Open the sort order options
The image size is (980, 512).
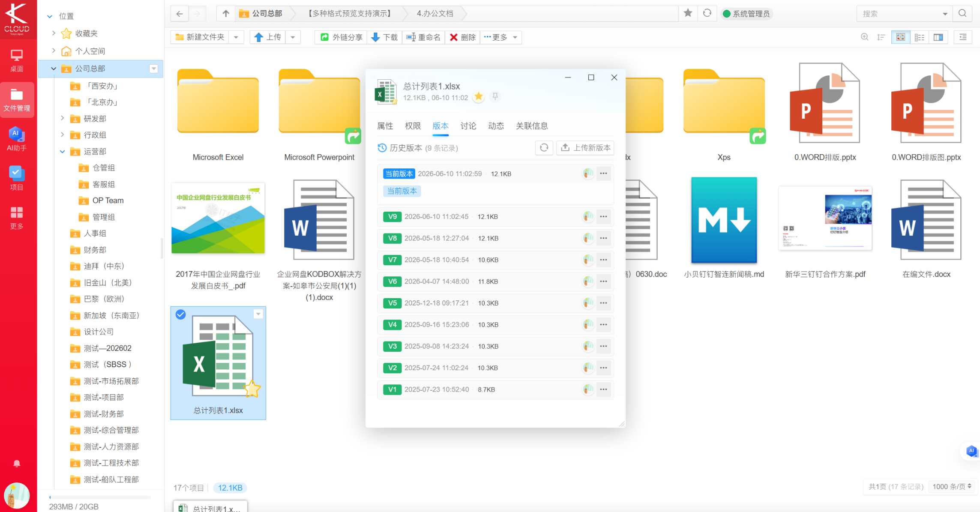click(881, 37)
